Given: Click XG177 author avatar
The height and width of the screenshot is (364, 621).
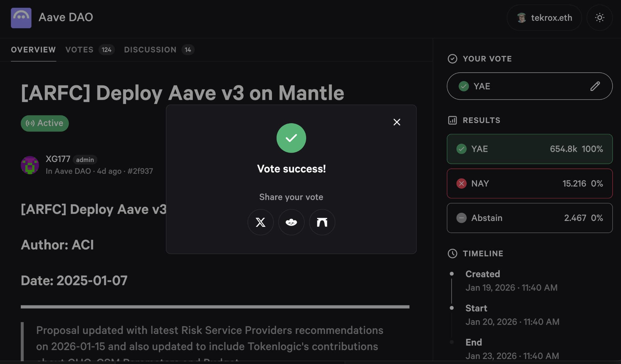Looking at the screenshot, I should (30, 165).
